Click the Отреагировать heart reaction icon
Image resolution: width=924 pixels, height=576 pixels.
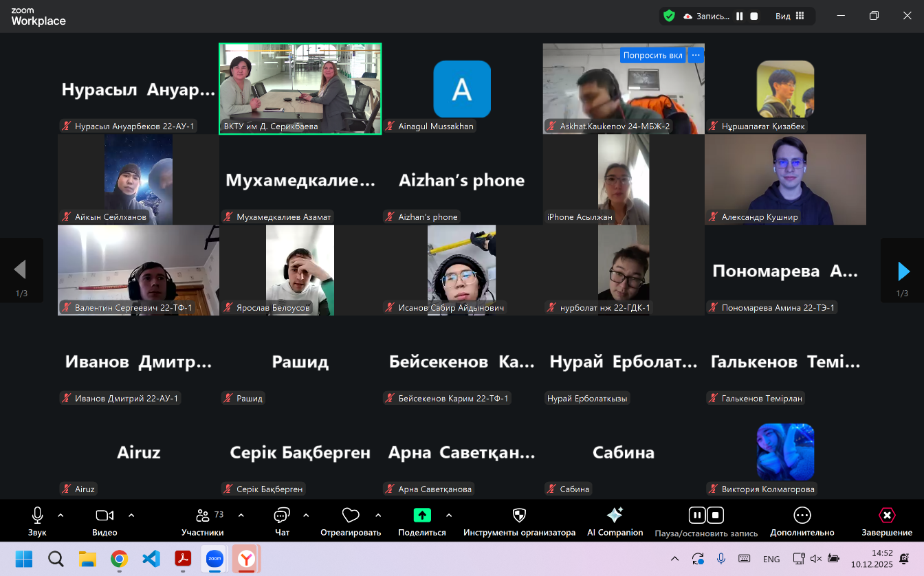point(351,516)
